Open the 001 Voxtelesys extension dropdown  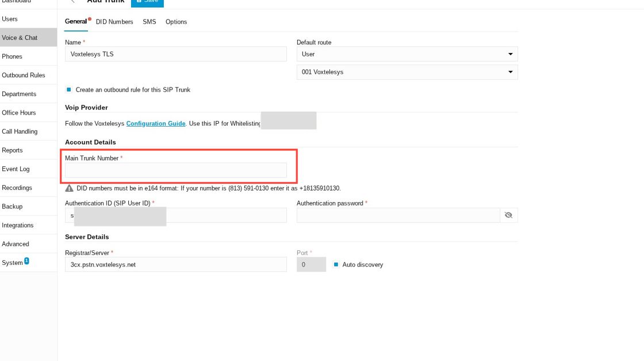click(x=407, y=72)
